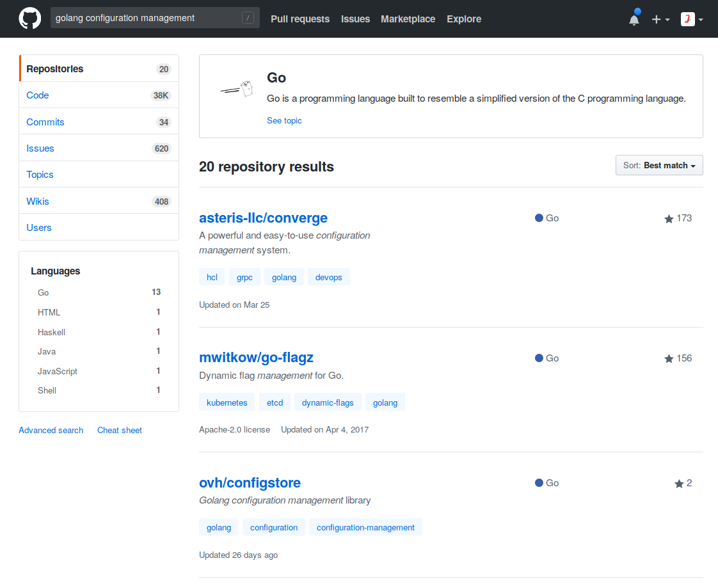Viewport: 718px width, 588px height.
Task: Select the Code search category
Action: click(x=99, y=95)
